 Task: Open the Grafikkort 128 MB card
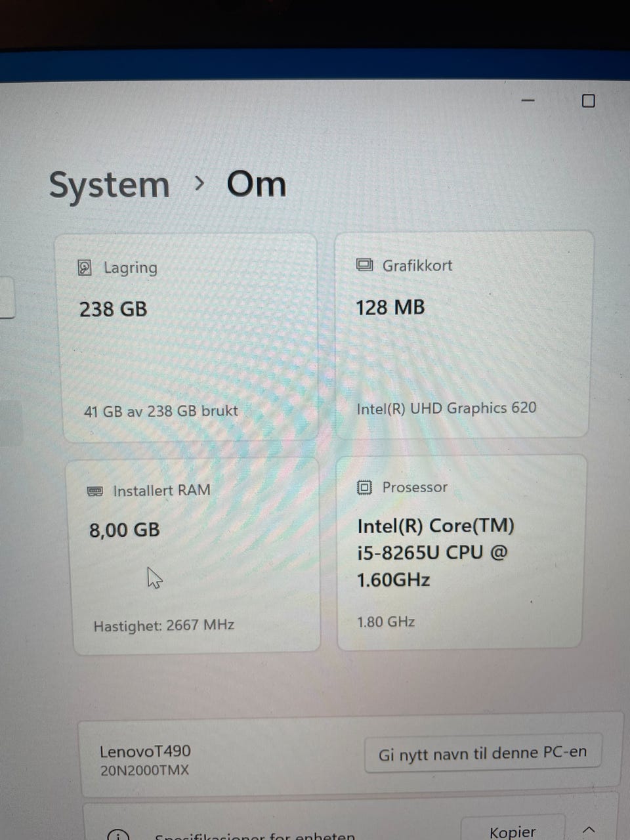point(463,335)
